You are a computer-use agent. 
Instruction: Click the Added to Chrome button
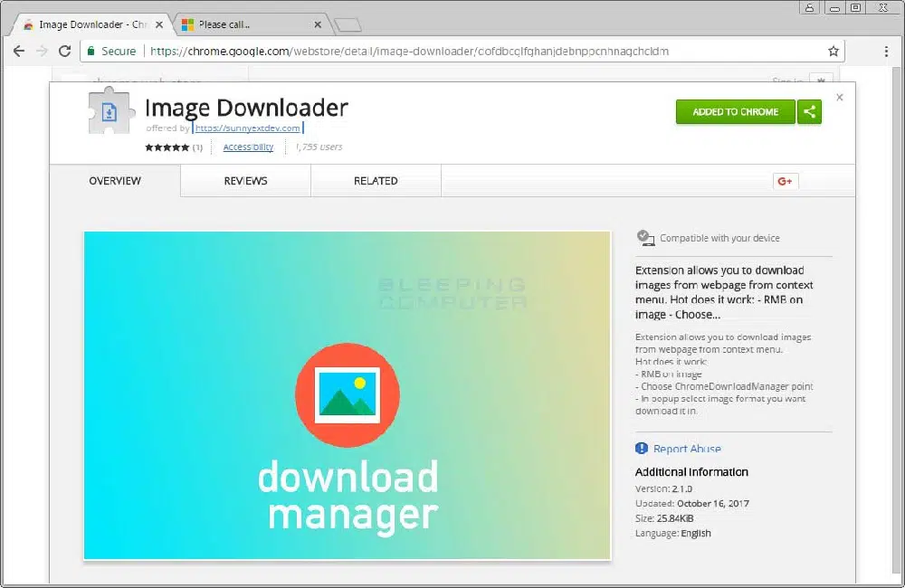click(735, 112)
